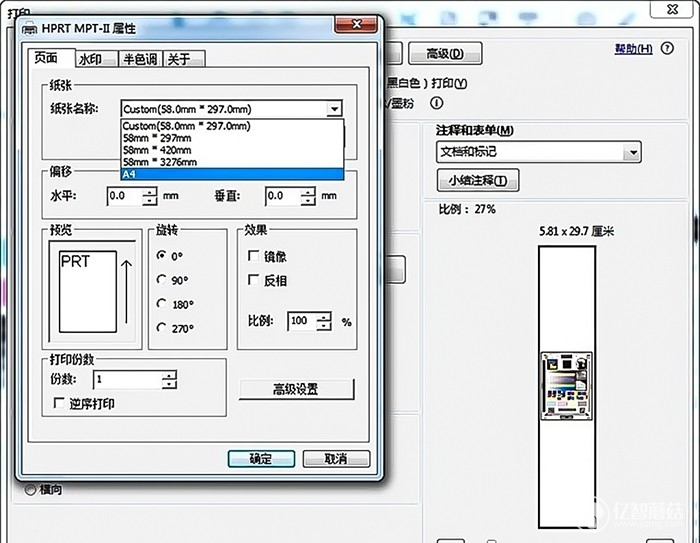This screenshot has height=543, width=700.
Task: Select 90° rotation radio button
Action: click(x=162, y=280)
